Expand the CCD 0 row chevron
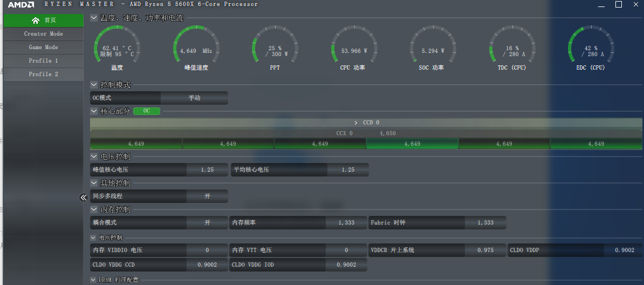The width and height of the screenshot is (644, 285). pos(356,123)
